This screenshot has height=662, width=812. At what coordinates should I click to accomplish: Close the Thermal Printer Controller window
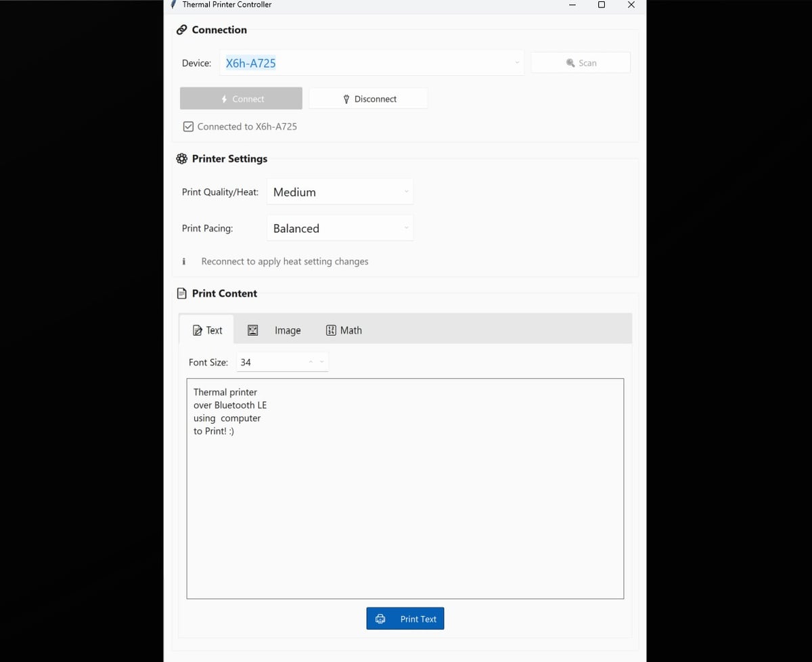[631, 5]
